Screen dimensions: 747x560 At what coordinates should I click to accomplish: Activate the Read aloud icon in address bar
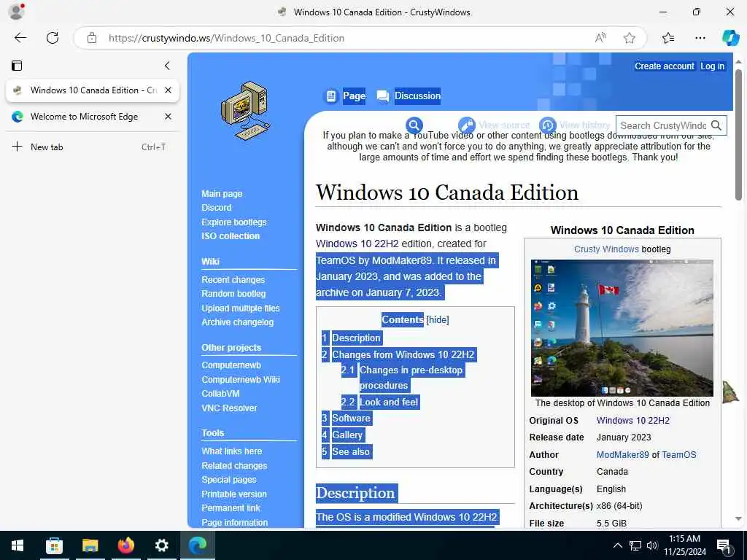click(601, 38)
